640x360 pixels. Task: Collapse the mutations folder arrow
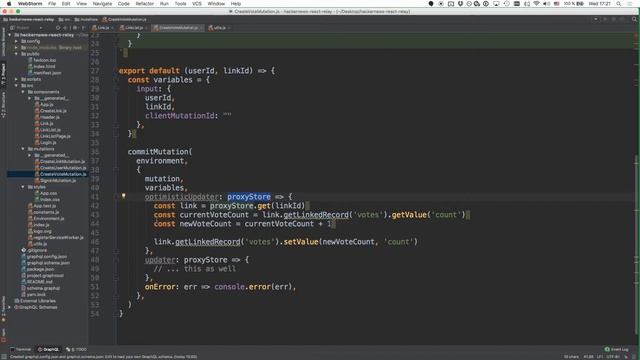tap(23, 149)
